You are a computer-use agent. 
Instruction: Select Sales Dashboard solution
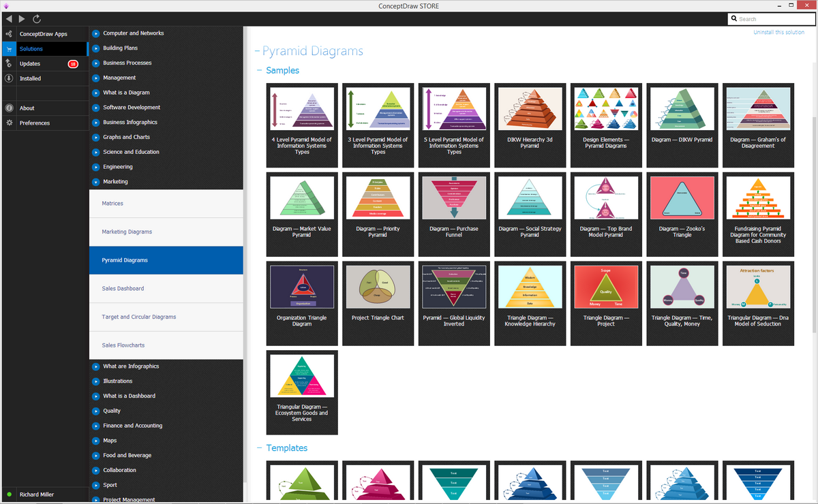[166, 289]
